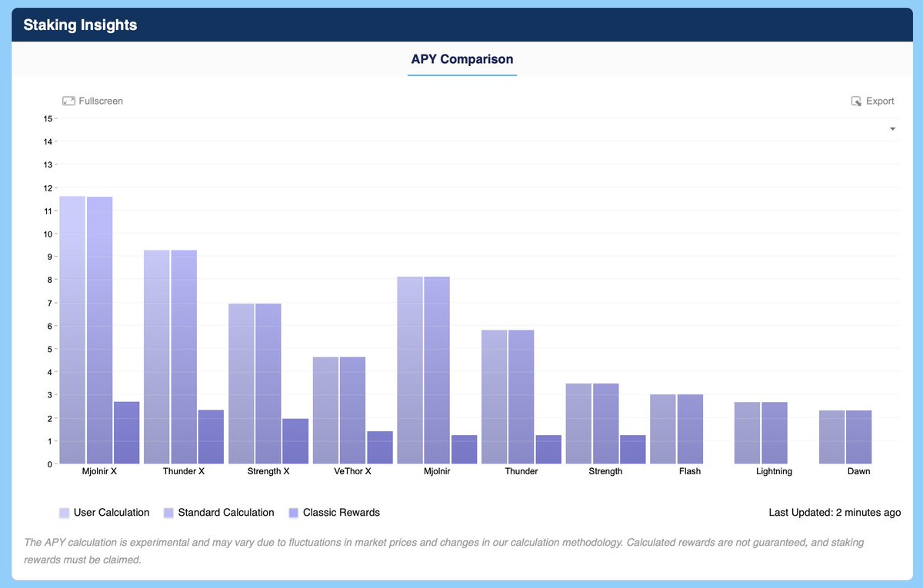
Task: Click VeThor X Standard Calculation bar
Action: pyautogui.click(x=352, y=410)
